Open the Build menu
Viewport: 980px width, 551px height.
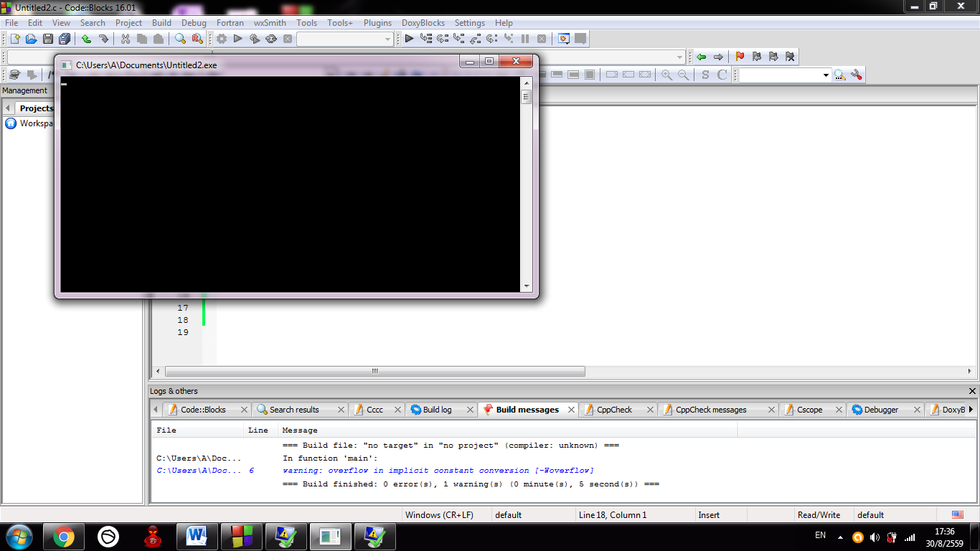(161, 23)
